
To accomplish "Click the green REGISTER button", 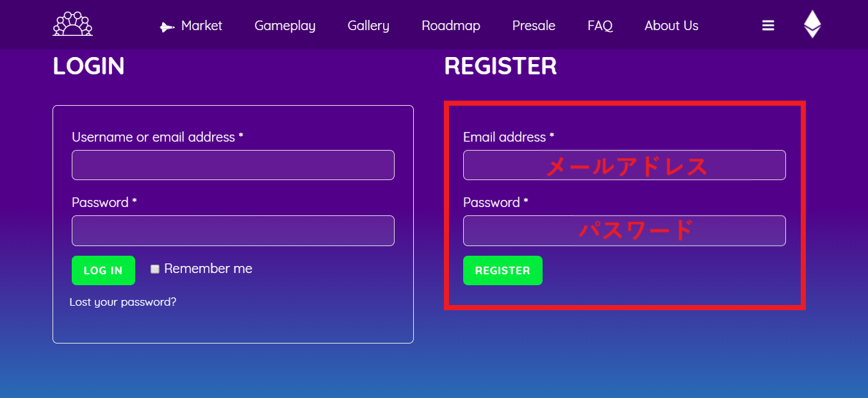I will point(503,270).
